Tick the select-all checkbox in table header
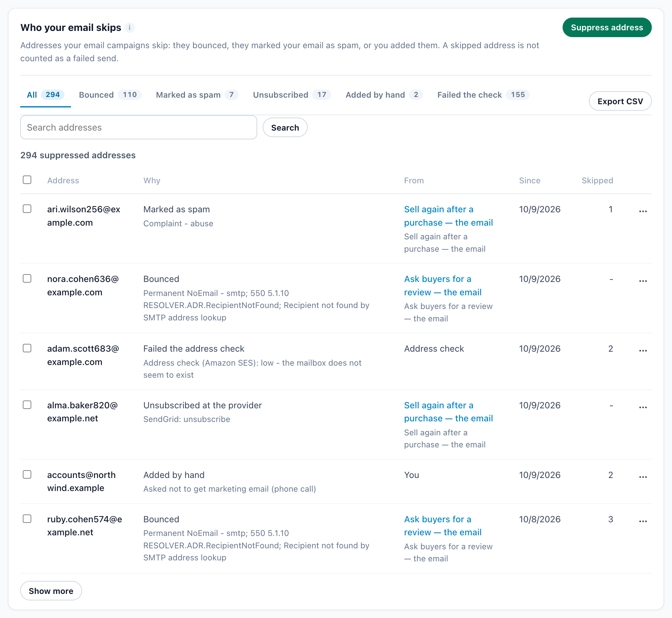672x618 pixels. (27, 180)
